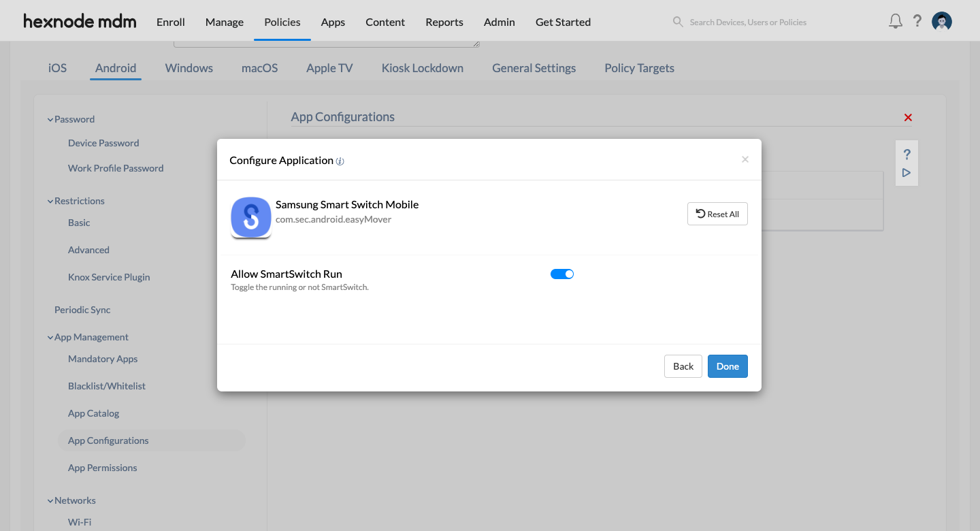Switch to the macOS tab
This screenshot has height=531, width=980.
click(259, 68)
